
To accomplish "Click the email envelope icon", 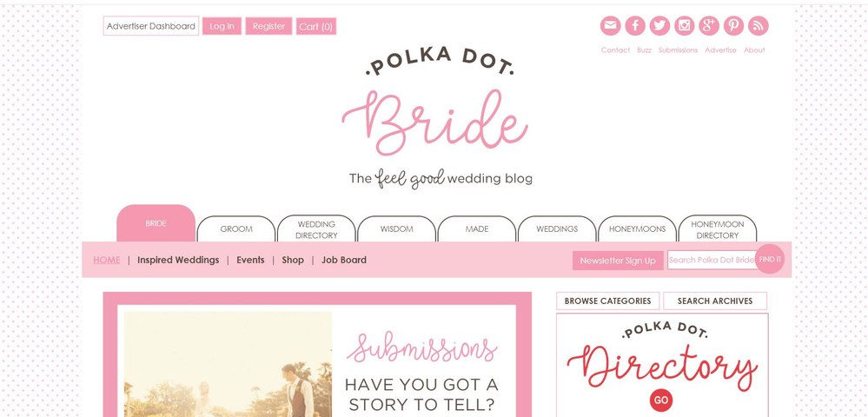I will (610, 25).
